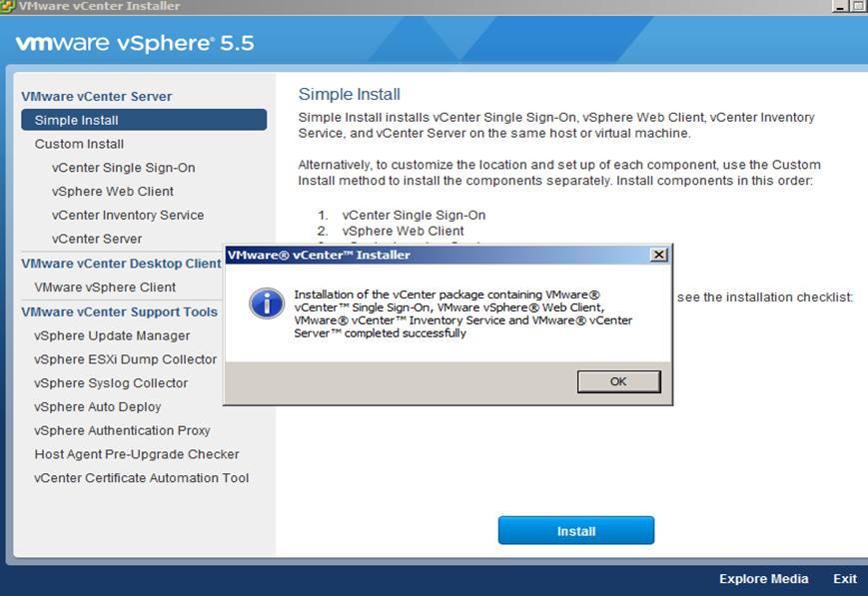Choose vSphere Web Client in sidebar
Image resolution: width=868 pixels, height=596 pixels.
[x=113, y=192]
